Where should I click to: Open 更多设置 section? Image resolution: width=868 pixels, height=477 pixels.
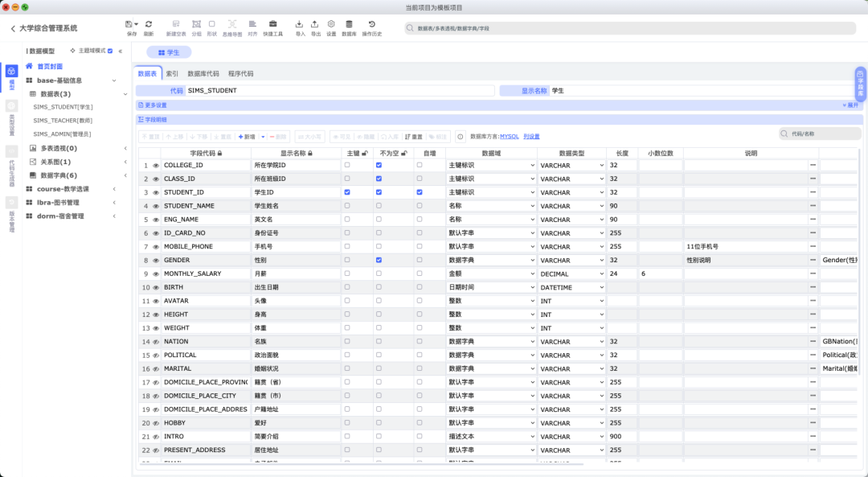click(x=153, y=105)
